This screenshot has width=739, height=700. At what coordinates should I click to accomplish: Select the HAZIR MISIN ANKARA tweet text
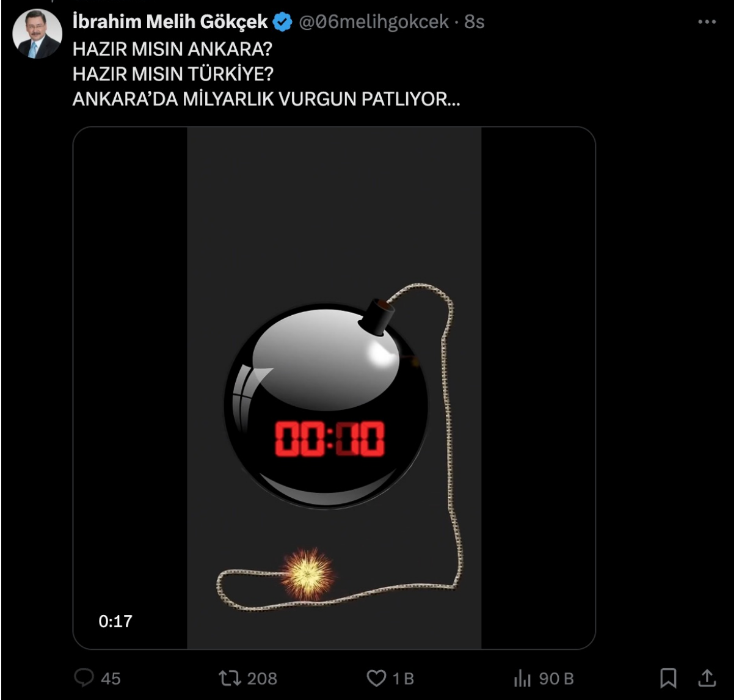(172, 49)
